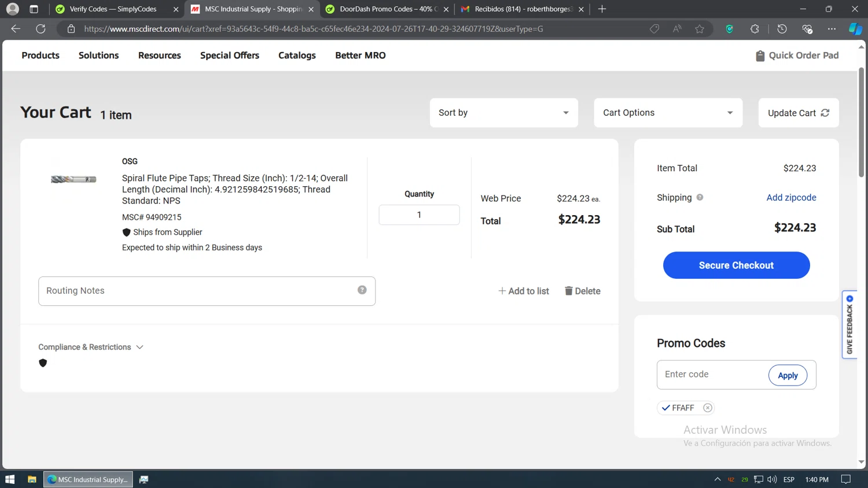Click the shopping price tag icon in address bar
Screen dimensions: 868x488
[654, 29]
